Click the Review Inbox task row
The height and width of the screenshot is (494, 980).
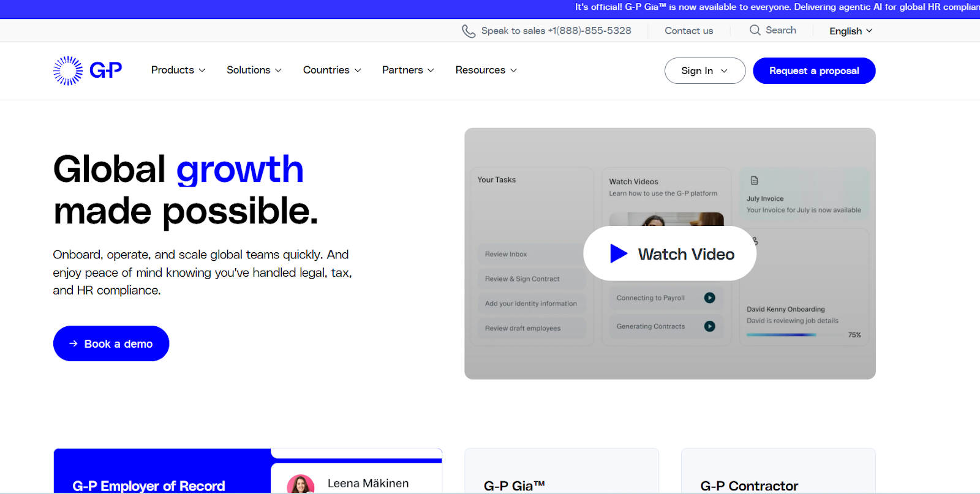[530, 254]
